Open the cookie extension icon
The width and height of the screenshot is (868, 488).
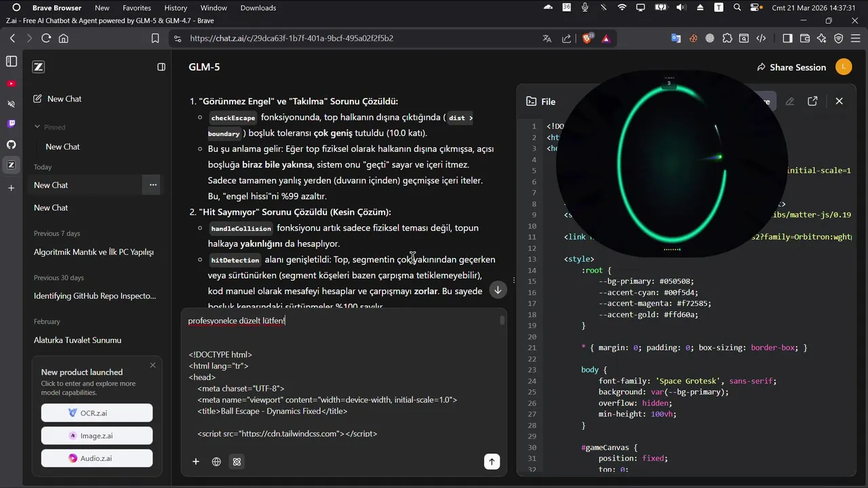click(693, 39)
